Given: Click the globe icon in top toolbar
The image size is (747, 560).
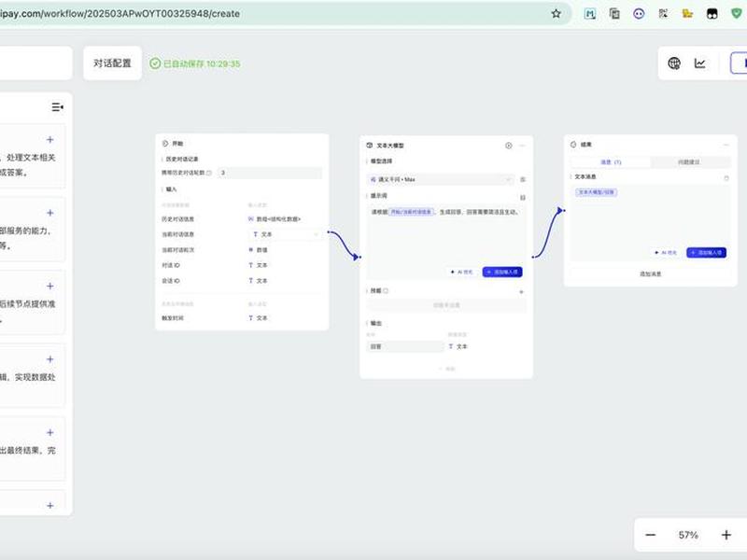Looking at the screenshot, I should pyautogui.click(x=674, y=63).
